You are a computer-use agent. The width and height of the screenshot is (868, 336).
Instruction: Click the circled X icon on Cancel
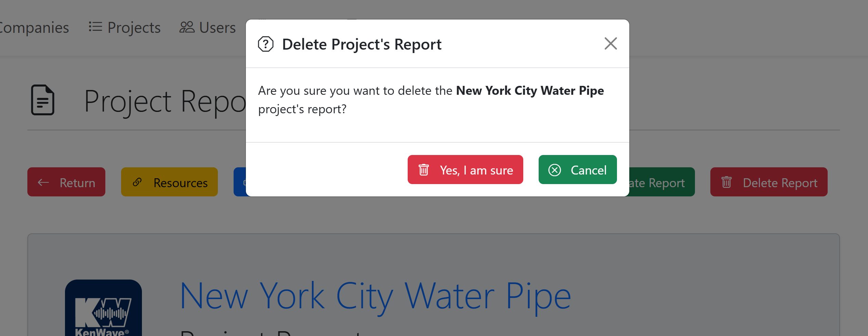(554, 170)
